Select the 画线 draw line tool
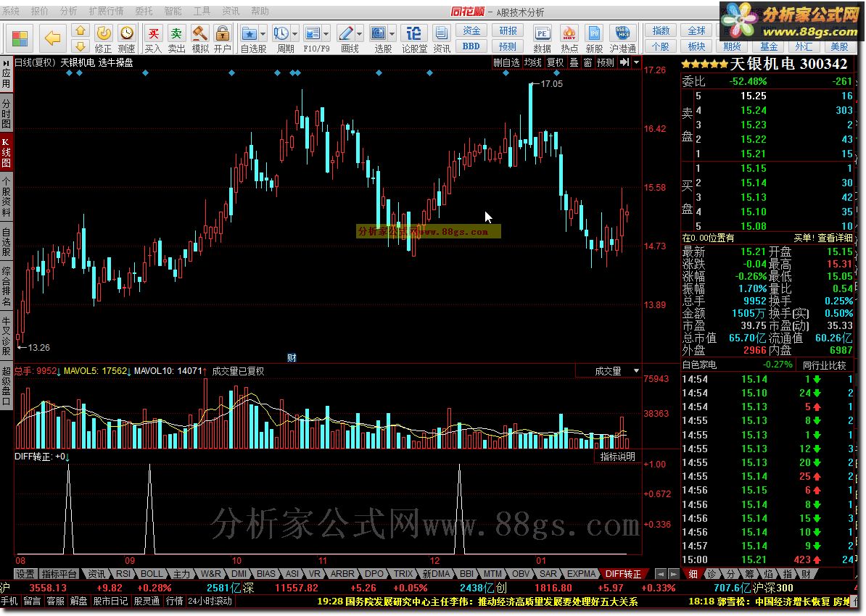This screenshot has height=616, width=866. [346, 38]
